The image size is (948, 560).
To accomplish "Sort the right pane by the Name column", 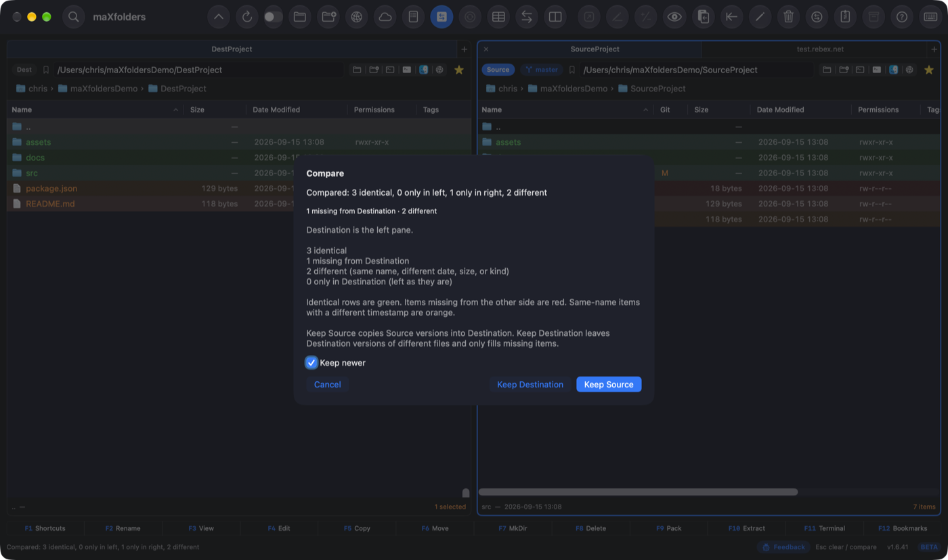I will click(566, 110).
